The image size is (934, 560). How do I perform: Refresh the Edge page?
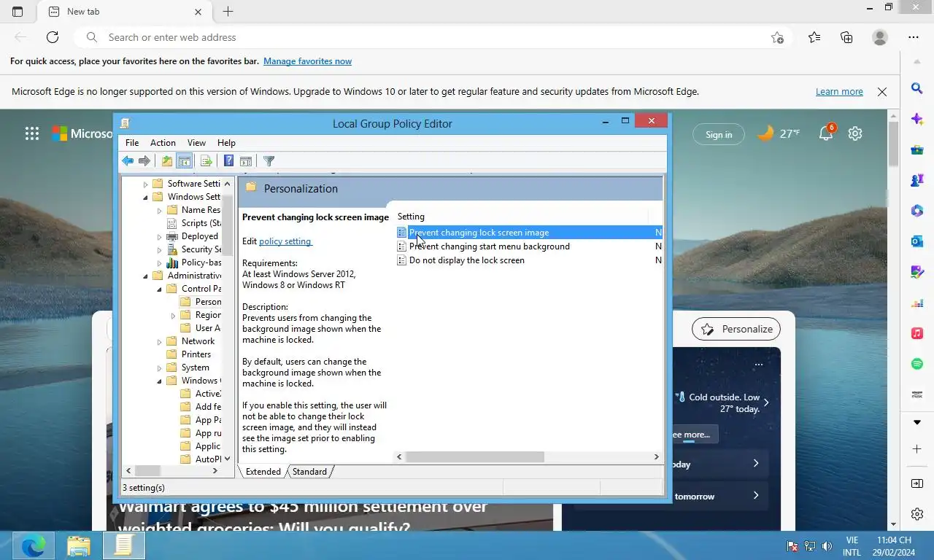(53, 37)
